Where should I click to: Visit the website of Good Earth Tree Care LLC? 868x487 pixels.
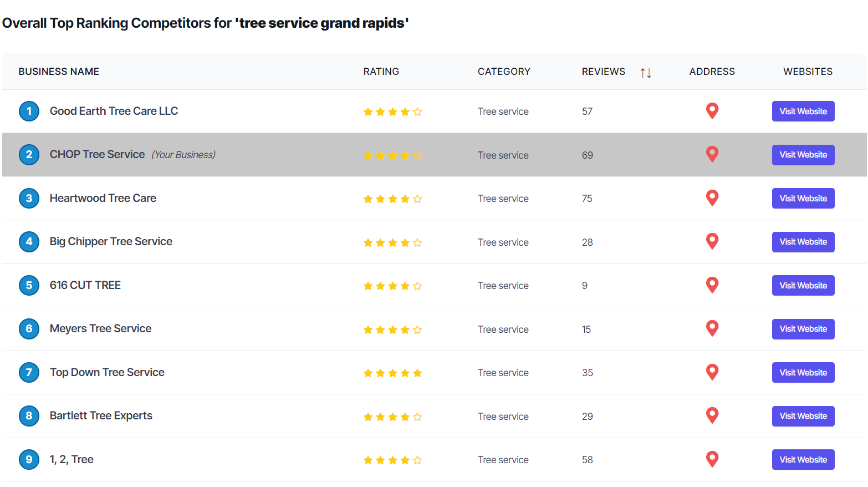click(x=803, y=111)
